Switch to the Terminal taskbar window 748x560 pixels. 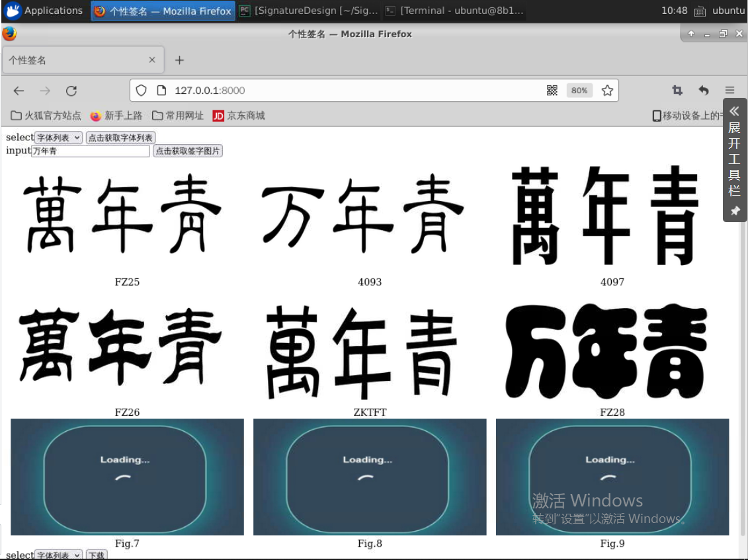tap(454, 11)
